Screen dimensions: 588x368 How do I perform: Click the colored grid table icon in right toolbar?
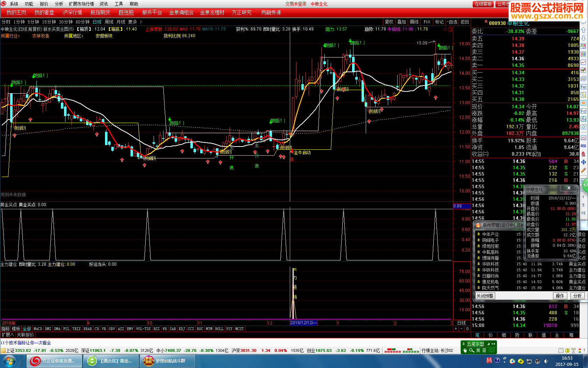tap(583, 54)
